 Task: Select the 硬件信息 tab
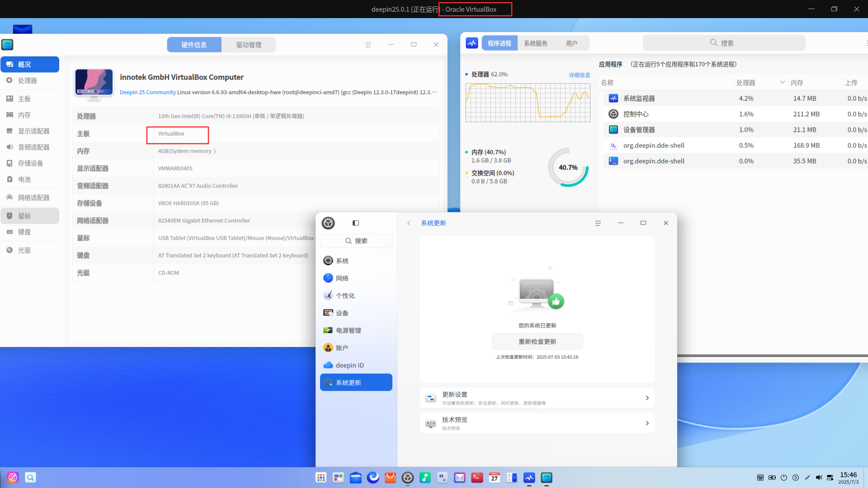194,45
